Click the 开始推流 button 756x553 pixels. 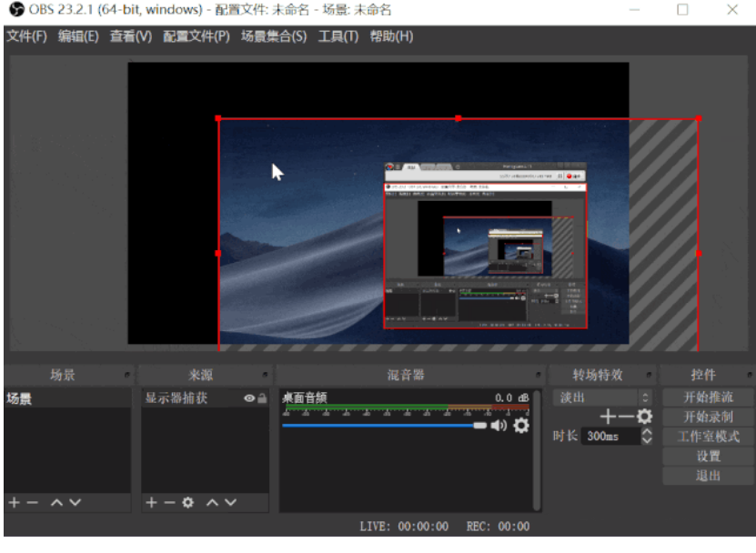pos(709,397)
